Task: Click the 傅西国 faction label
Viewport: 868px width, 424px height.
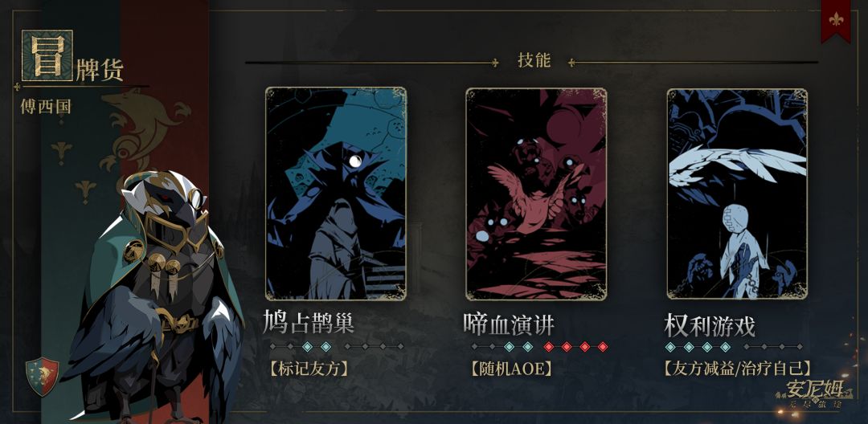Action: (46, 106)
